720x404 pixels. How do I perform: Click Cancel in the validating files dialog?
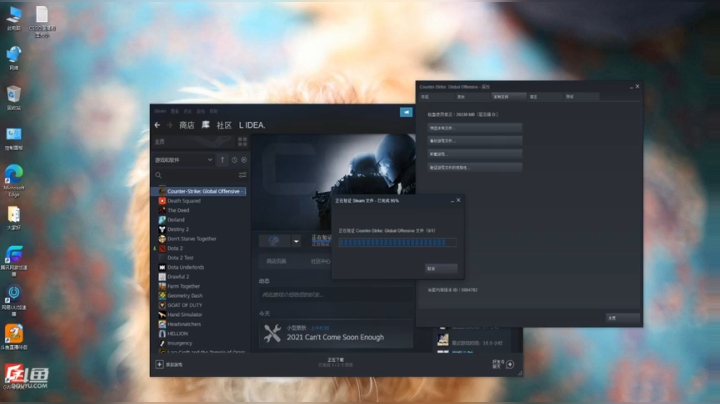(441, 269)
